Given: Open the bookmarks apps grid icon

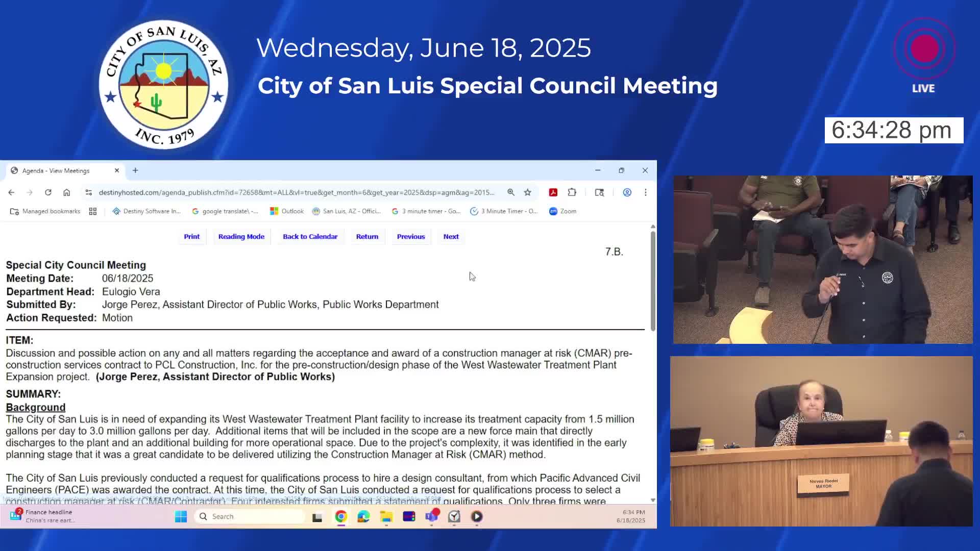Looking at the screenshot, I should point(93,211).
